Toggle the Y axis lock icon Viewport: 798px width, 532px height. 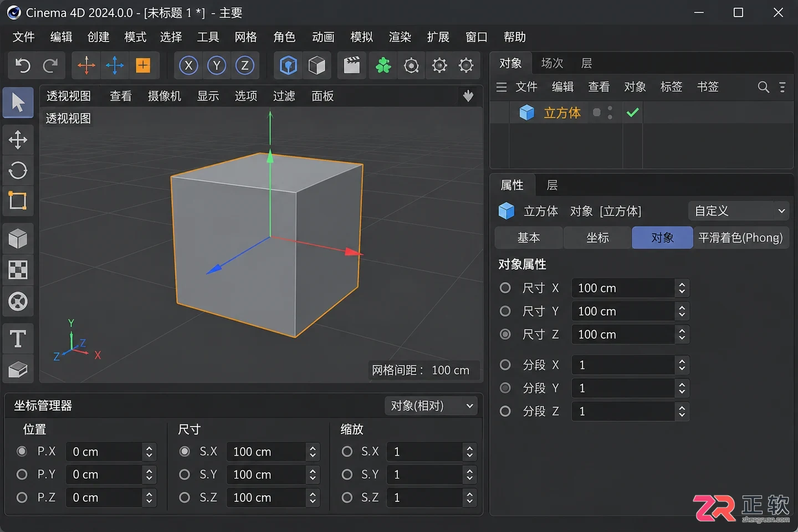217,66
